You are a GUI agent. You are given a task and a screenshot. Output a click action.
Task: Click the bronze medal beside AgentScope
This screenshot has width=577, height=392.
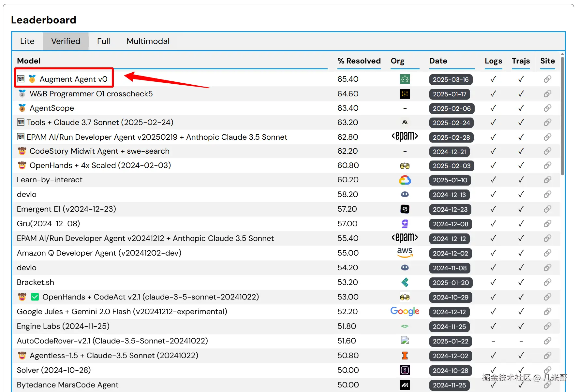click(22, 108)
